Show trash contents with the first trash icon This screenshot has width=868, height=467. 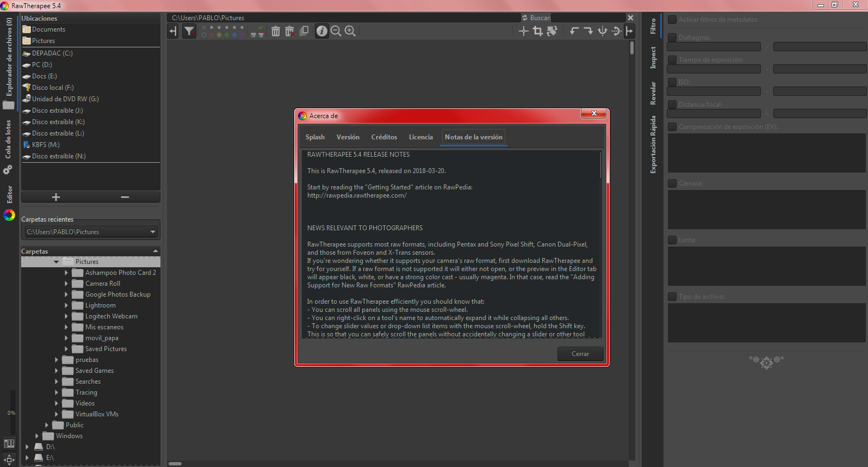(x=276, y=31)
